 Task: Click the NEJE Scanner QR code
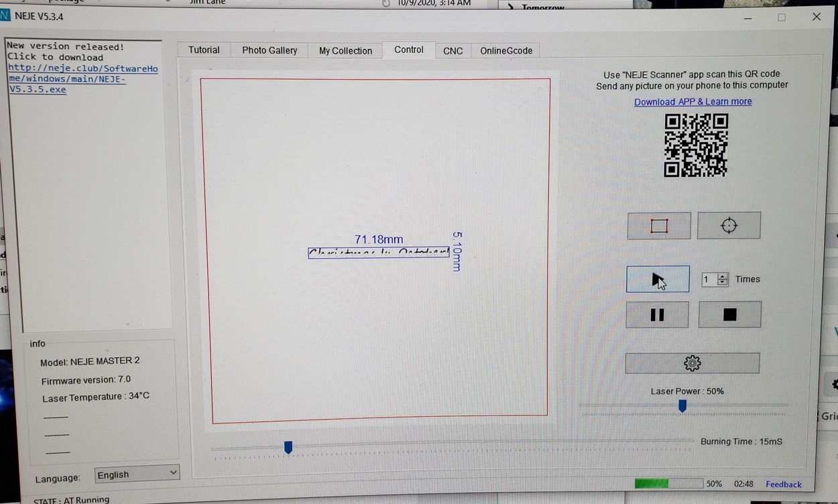pyautogui.click(x=696, y=145)
